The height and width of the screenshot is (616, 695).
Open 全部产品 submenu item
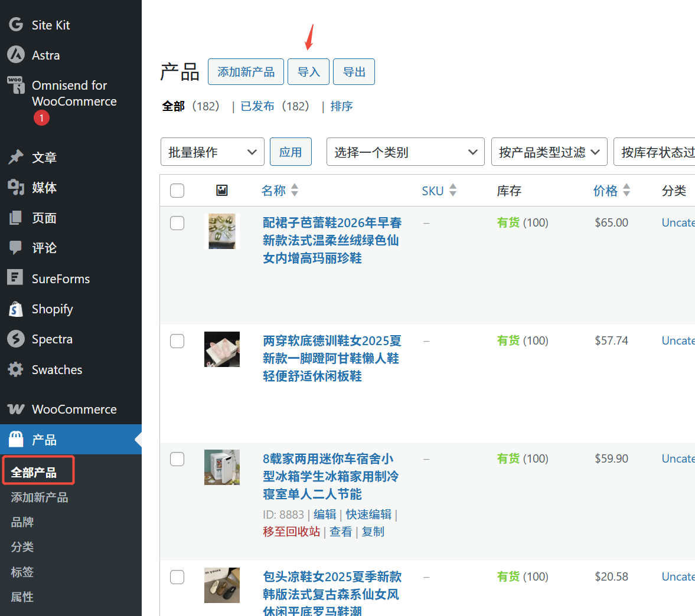click(x=34, y=473)
